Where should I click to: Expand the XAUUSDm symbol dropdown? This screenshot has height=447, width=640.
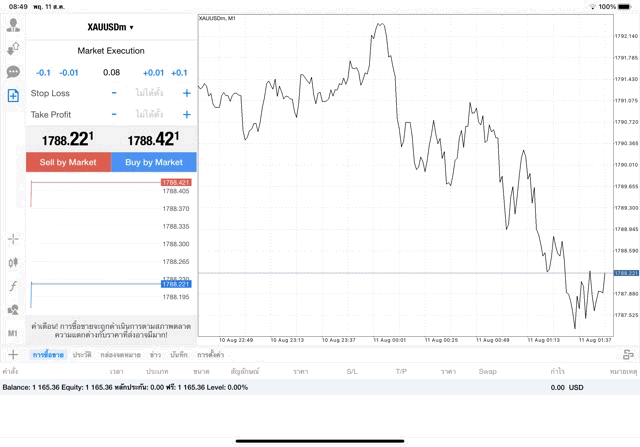[111, 27]
